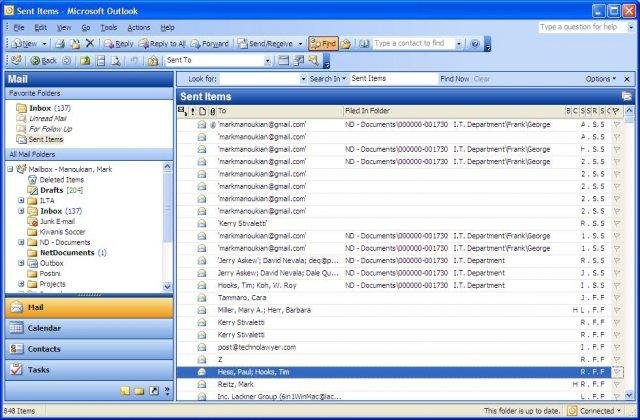Click the Back navigation button
640x420 pixels.
(x=43, y=61)
